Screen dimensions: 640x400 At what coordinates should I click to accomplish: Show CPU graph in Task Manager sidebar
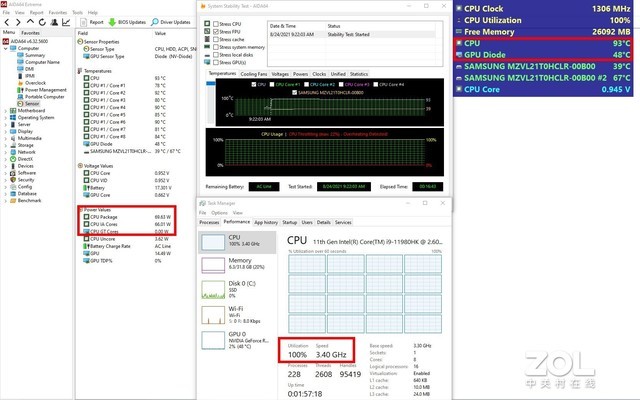[x=237, y=242]
